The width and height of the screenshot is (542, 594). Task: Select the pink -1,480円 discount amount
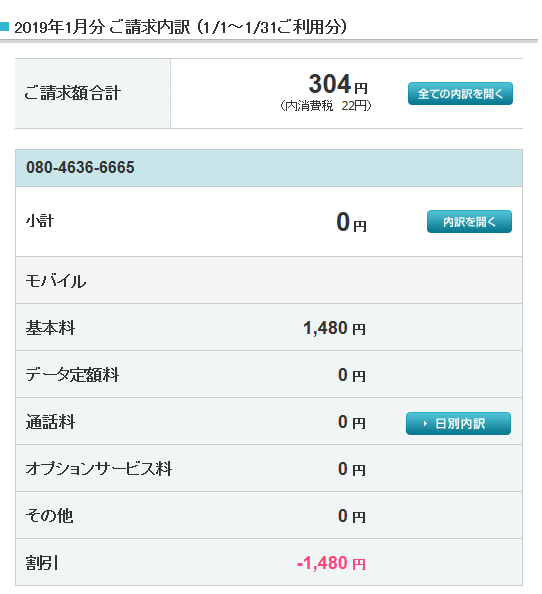point(331,563)
